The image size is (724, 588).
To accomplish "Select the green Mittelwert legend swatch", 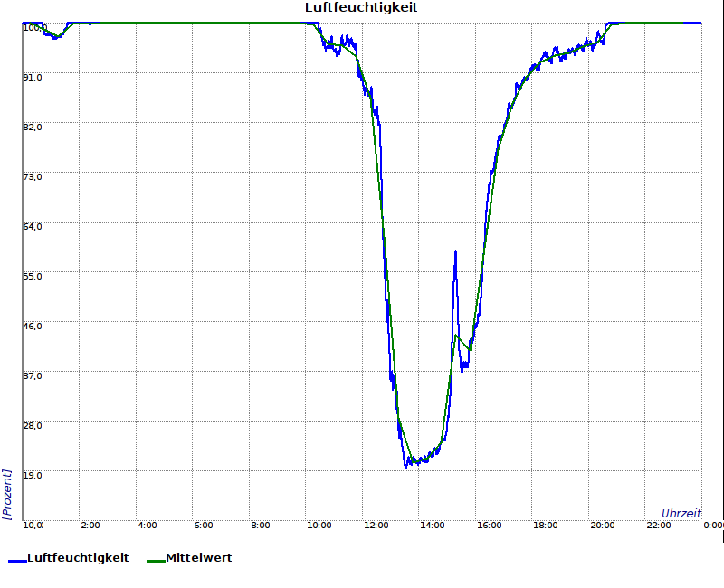I will [x=156, y=561].
